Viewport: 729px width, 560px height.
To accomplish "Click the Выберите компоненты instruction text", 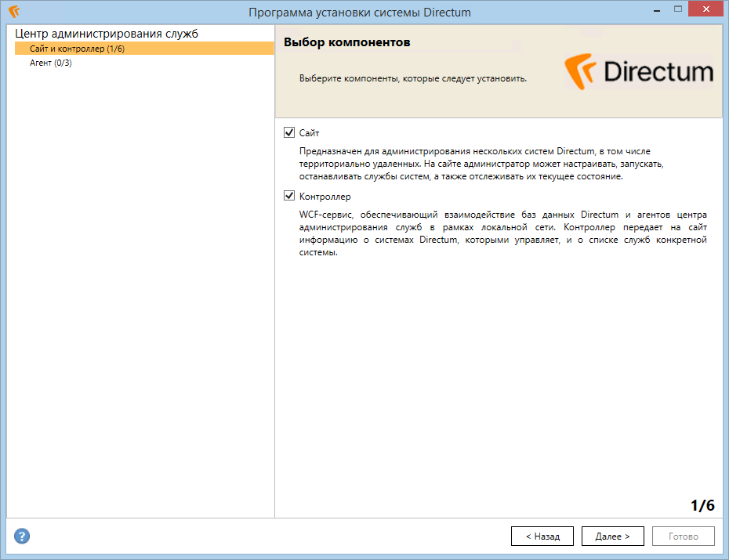I will [x=413, y=78].
